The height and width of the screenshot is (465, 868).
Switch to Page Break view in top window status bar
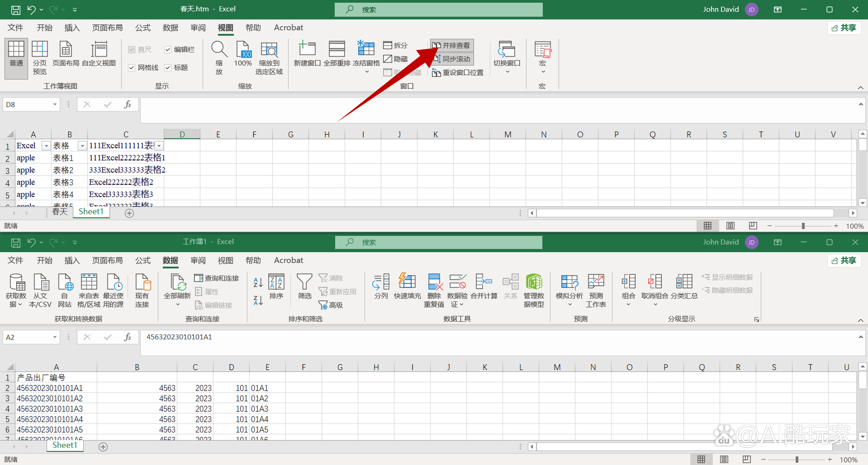[x=753, y=226]
